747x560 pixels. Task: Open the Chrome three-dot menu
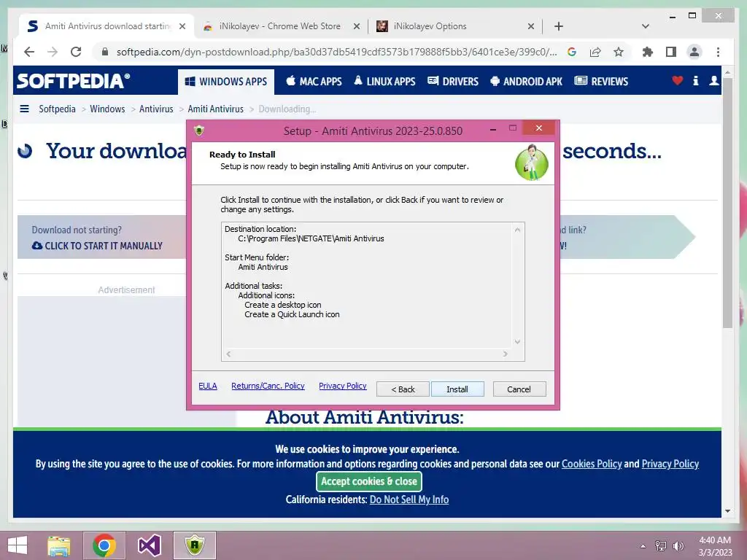(718, 52)
